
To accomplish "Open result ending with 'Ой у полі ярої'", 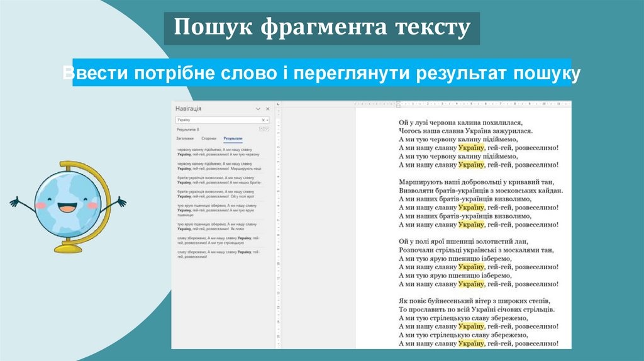I will [218, 194].
